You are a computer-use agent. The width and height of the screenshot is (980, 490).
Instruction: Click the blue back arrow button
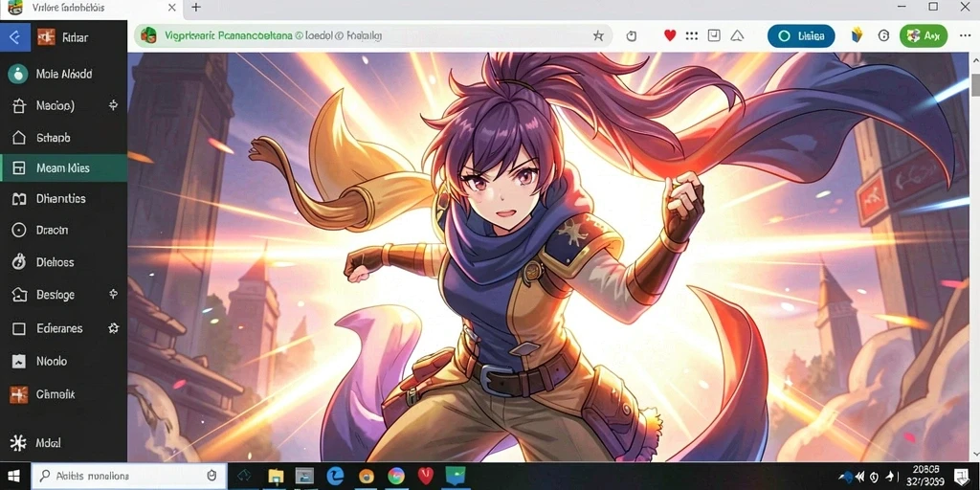(x=15, y=37)
